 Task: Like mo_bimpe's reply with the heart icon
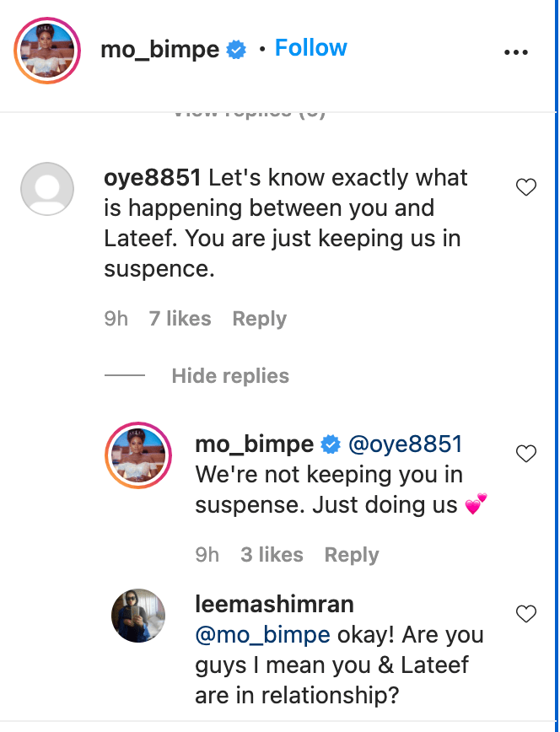pyautogui.click(x=525, y=454)
